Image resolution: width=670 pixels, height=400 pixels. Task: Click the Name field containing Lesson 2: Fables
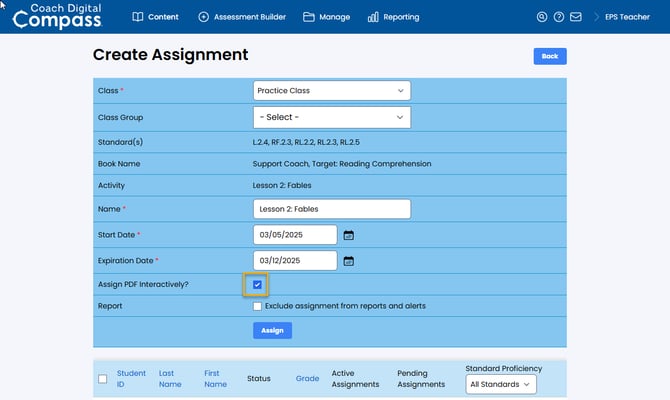pos(331,209)
